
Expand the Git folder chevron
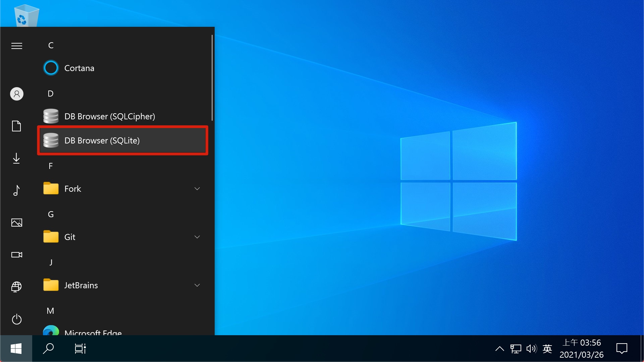[197, 237]
